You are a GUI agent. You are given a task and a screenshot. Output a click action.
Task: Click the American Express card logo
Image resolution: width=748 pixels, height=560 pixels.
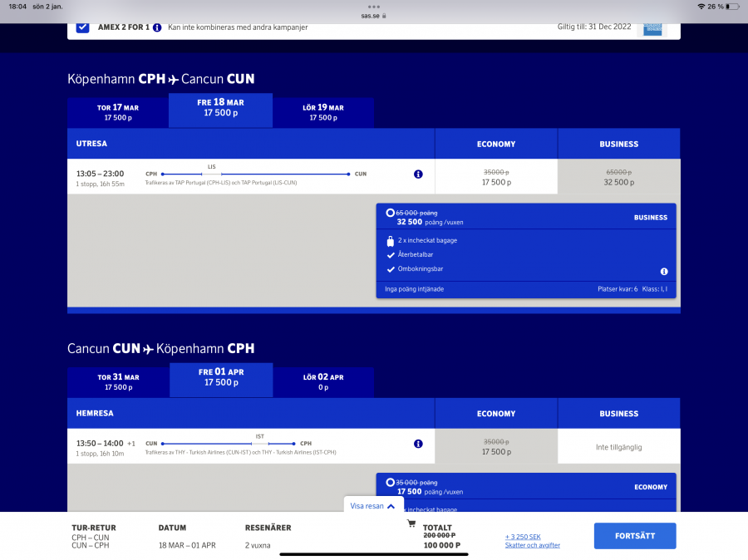click(x=652, y=27)
